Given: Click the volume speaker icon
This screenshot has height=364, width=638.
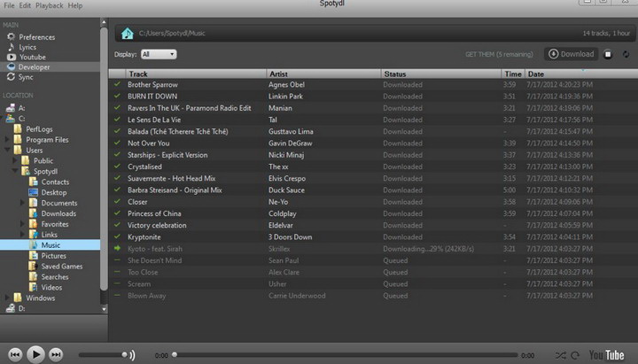Looking at the screenshot, I should [132, 355].
